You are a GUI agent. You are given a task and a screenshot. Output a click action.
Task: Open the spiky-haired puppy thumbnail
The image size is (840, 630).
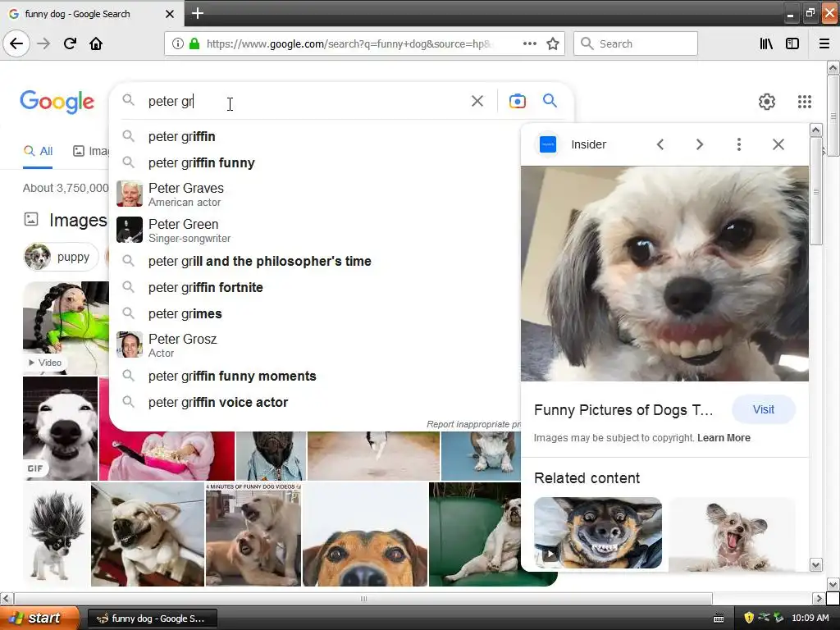coord(57,535)
